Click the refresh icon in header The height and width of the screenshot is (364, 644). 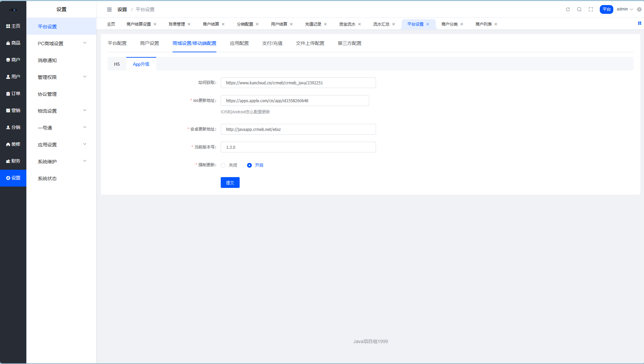click(x=568, y=9)
